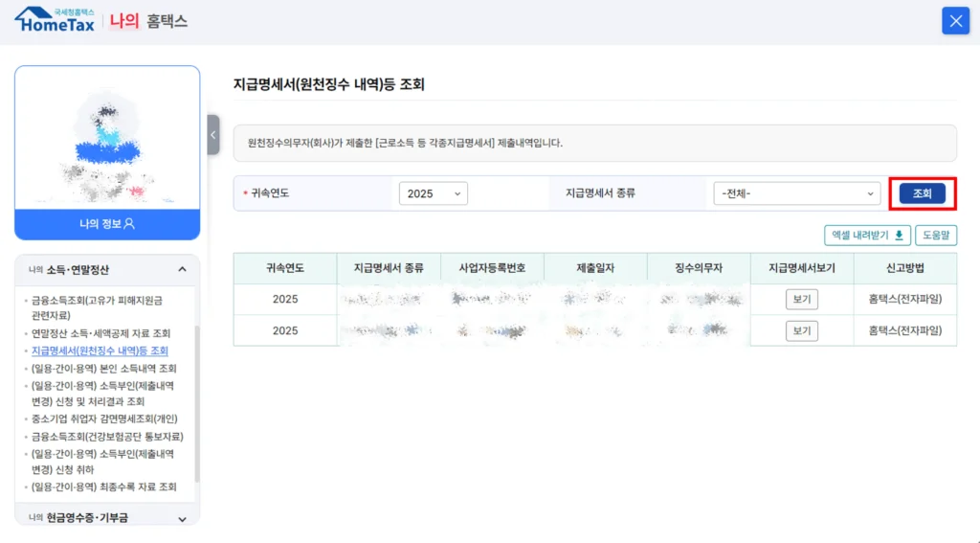Viewport: 980px width, 543px height.
Task: Open 나의 정보 profile button
Action: coord(107,224)
